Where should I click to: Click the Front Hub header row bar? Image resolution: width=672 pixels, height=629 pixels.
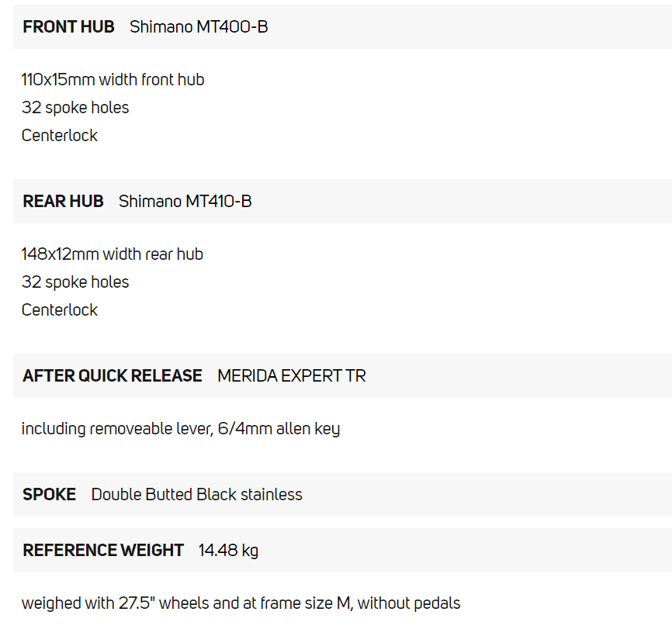(x=466, y=27)
